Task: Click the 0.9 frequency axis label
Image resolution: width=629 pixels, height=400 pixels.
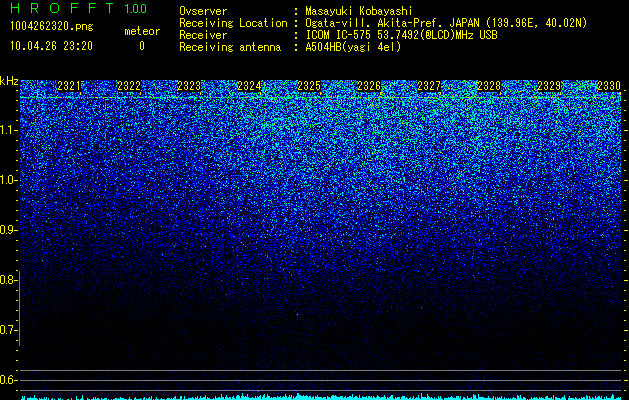Action: click(8, 230)
